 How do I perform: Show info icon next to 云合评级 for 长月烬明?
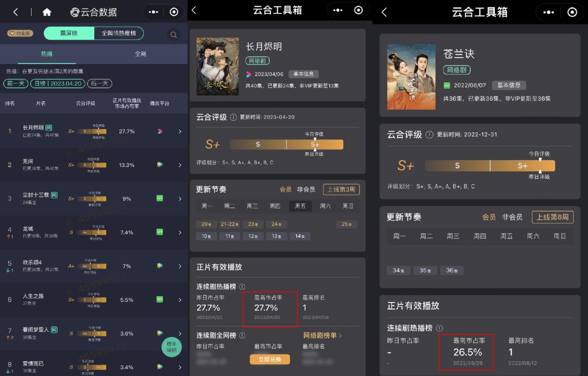pyautogui.click(x=233, y=117)
